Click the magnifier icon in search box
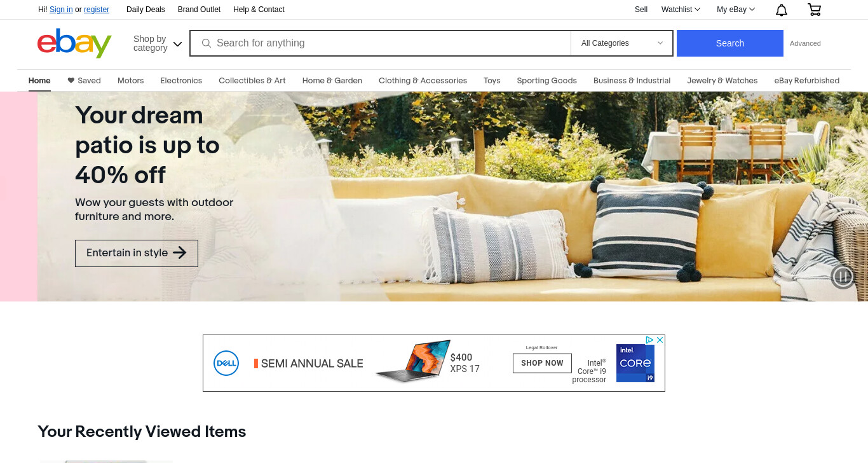 point(207,43)
